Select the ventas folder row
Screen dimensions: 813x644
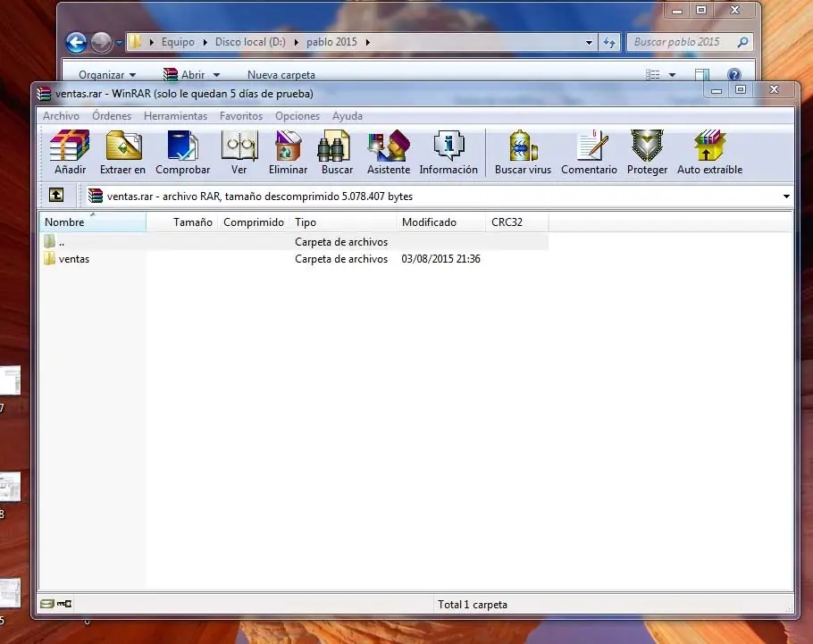(x=293, y=259)
